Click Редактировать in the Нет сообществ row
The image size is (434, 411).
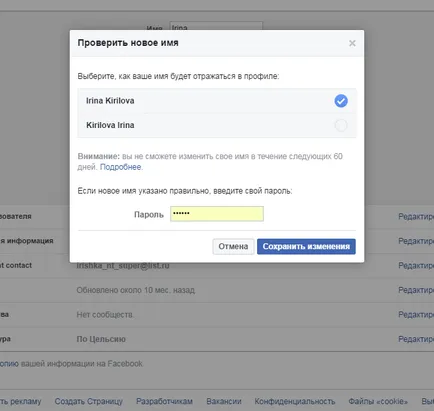[x=416, y=315]
